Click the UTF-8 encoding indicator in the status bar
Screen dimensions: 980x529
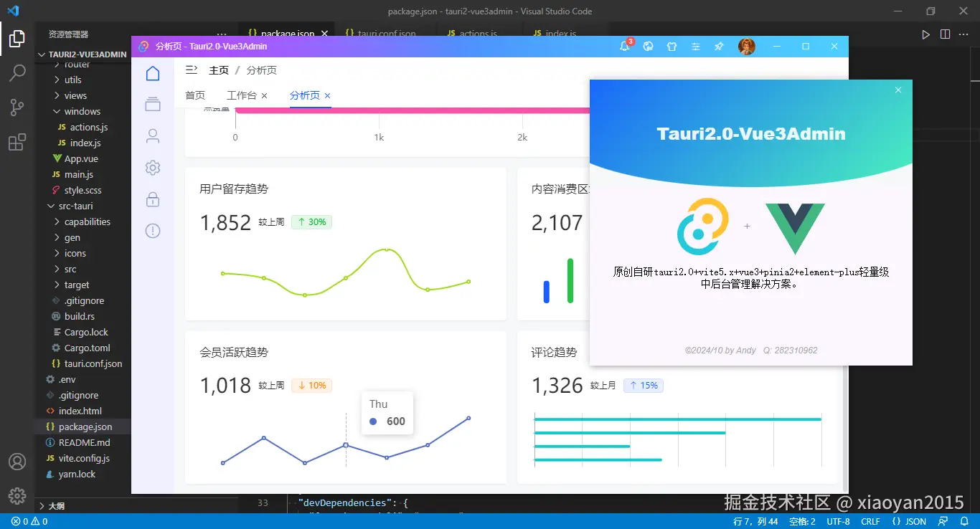pyautogui.click(x=837, y=521)
